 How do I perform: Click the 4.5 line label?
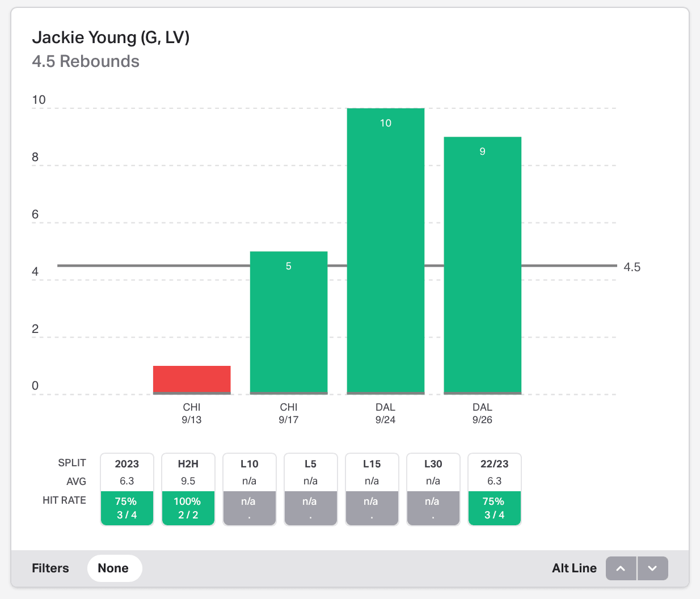click(632, 267)
